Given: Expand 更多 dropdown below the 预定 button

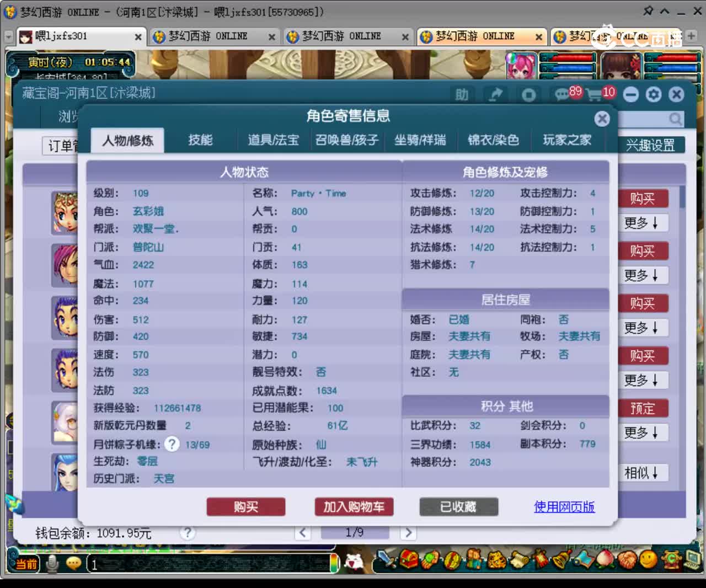Looking at the screenshot, I should [641, 432].
